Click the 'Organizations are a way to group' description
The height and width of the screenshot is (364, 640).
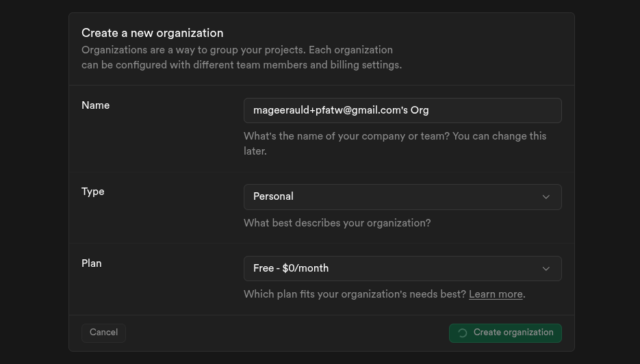coord(237,50)
